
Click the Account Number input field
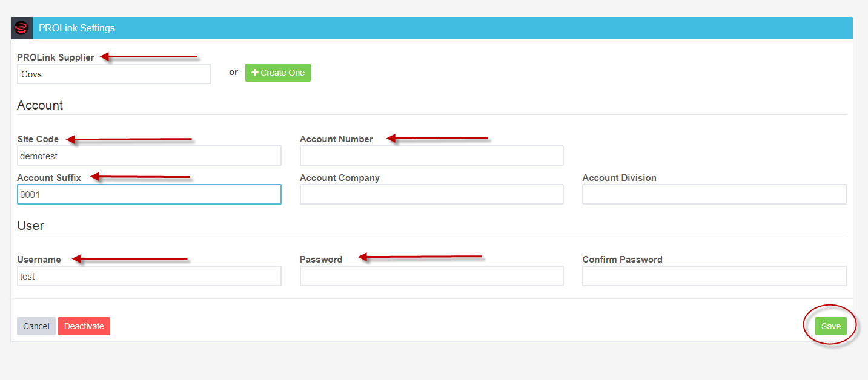432,156
